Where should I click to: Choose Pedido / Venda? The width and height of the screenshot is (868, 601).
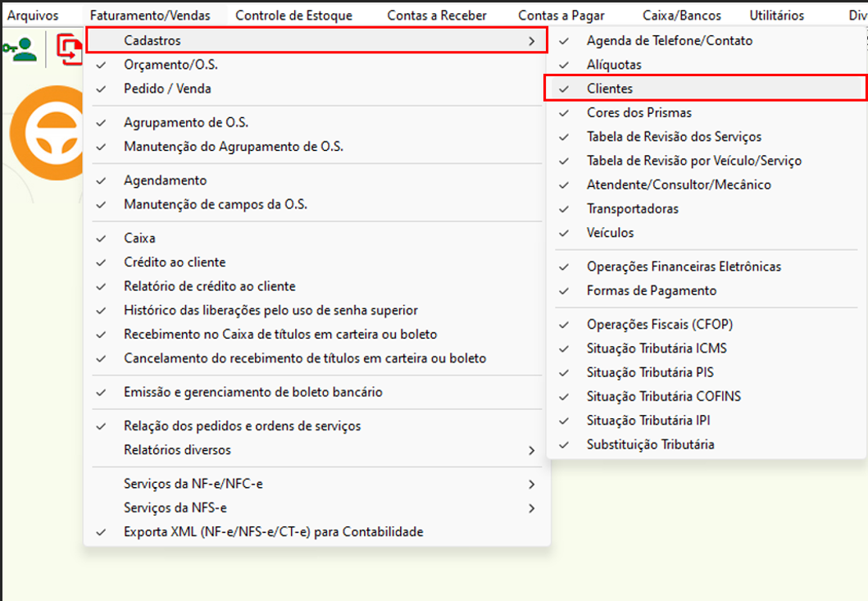[x=316, y=89]
